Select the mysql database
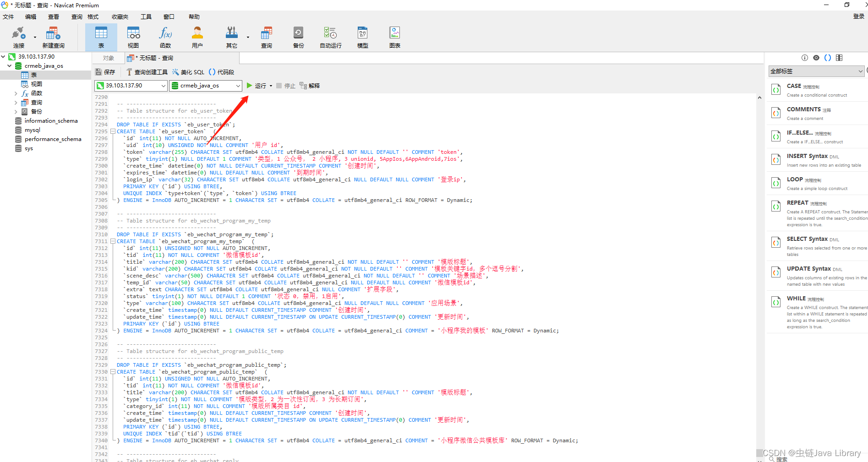The image size is (868, 462). click(32, 130)
